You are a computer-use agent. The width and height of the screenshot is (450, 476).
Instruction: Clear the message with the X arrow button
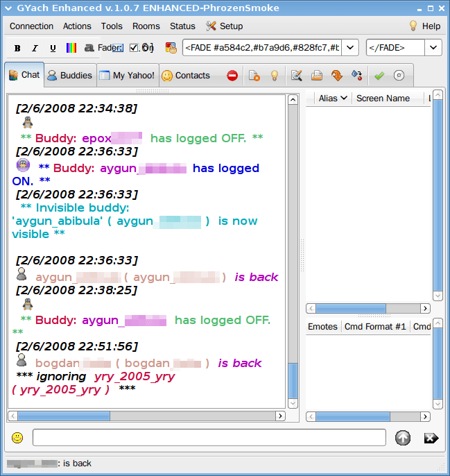pos(431,438)
